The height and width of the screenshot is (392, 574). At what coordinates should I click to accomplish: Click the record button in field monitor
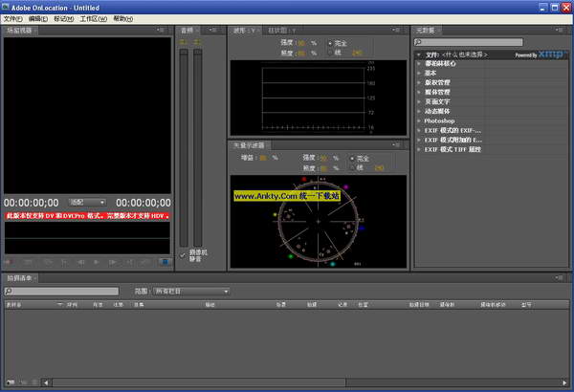coord(10,260)
